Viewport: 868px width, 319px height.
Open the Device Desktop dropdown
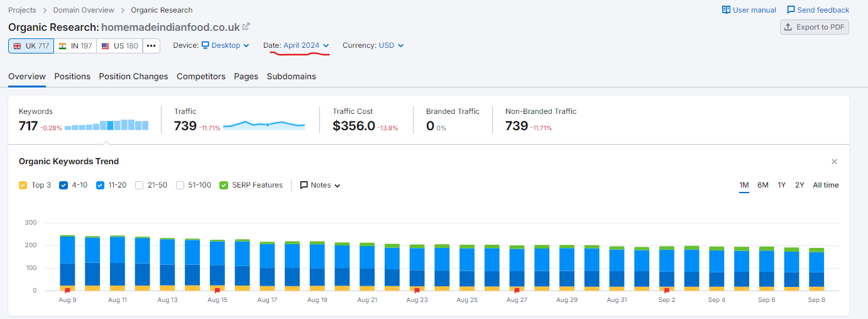tap(225, 45)
